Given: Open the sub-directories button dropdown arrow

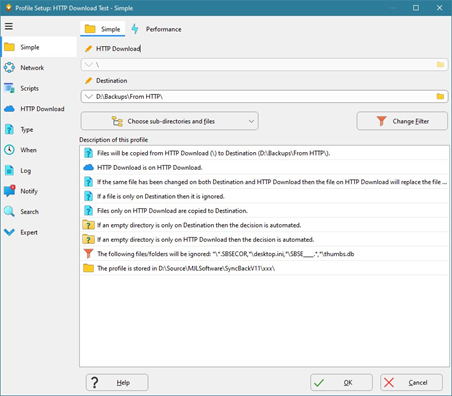Looking at the screenshot, I should tap(251, 121).
